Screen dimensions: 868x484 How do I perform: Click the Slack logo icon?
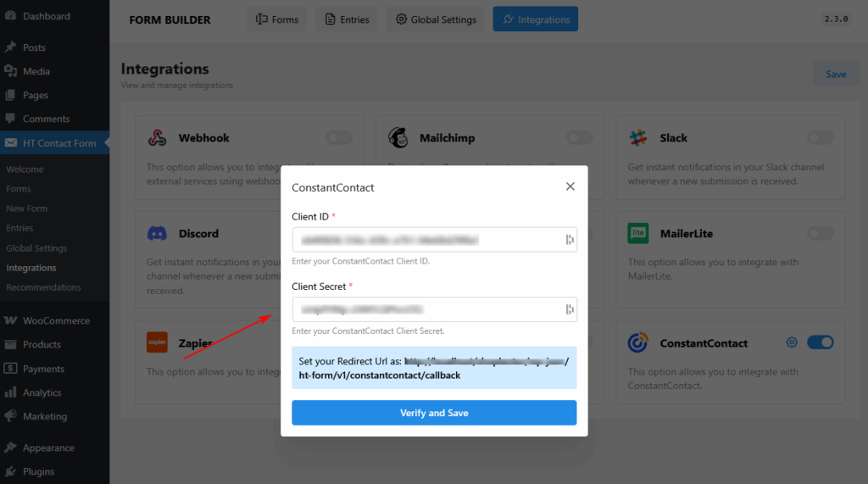638,138
